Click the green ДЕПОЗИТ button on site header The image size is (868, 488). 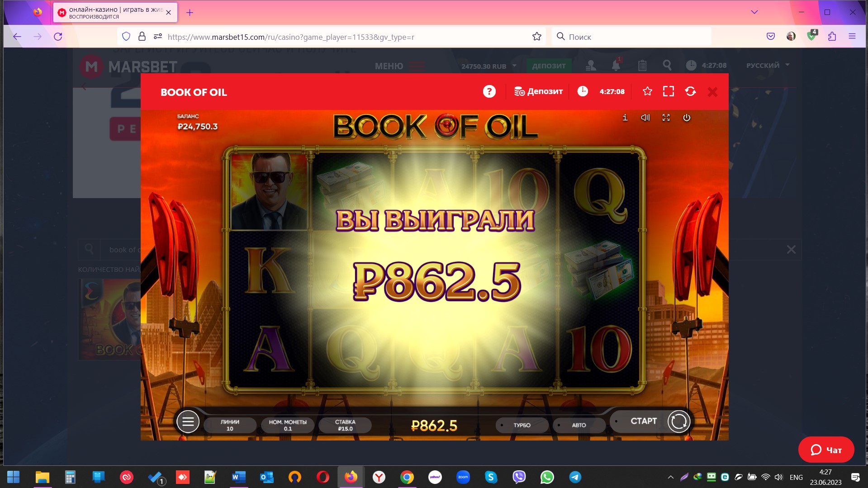[549, 66]
